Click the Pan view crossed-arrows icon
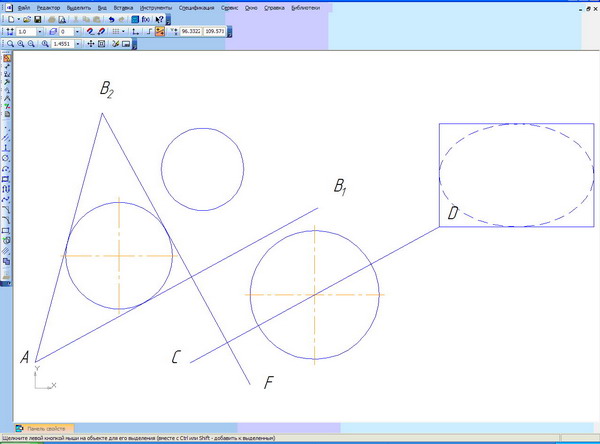 90,45
